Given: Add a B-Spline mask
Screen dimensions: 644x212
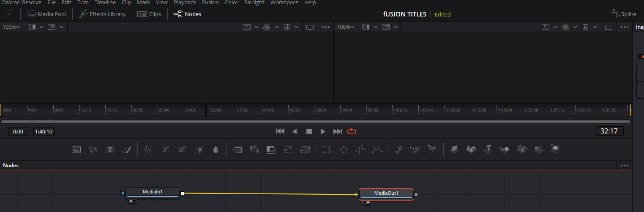Looking at the screenshot, I should (x=377, y=149).
